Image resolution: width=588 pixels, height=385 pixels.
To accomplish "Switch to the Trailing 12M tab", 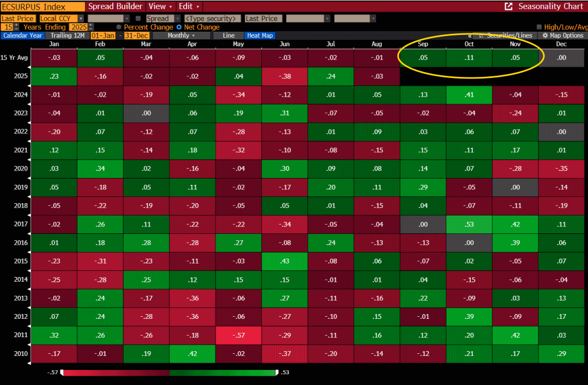I will [x=67, y=35].
